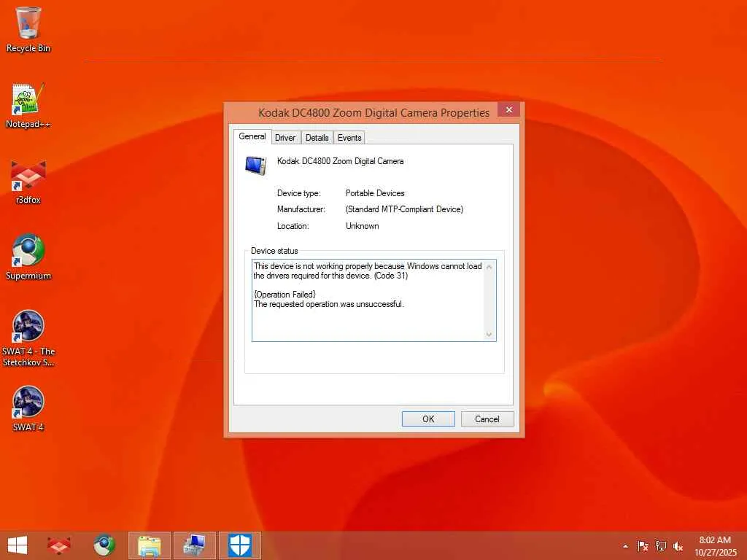Click the 'Kodak DC4800 Zoom Digital Camera' name text
This screenshot has height=560, width=747.
tap(340, 161)
